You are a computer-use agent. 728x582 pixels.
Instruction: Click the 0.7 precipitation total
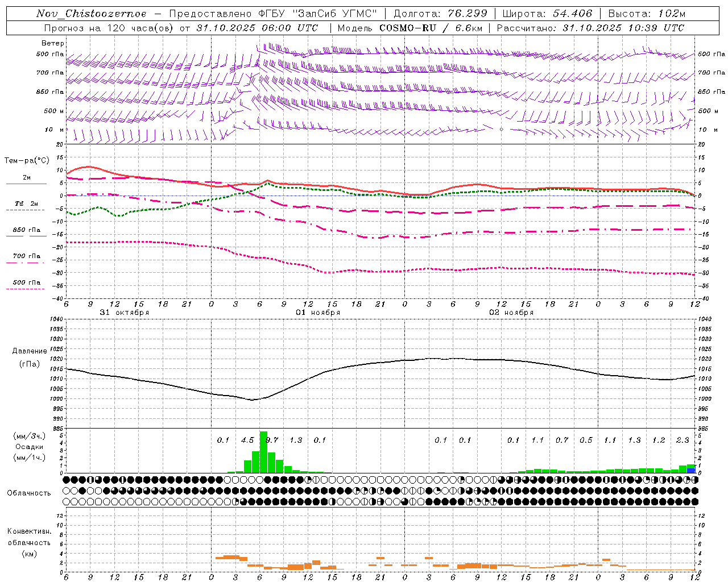tap(562, 440)
